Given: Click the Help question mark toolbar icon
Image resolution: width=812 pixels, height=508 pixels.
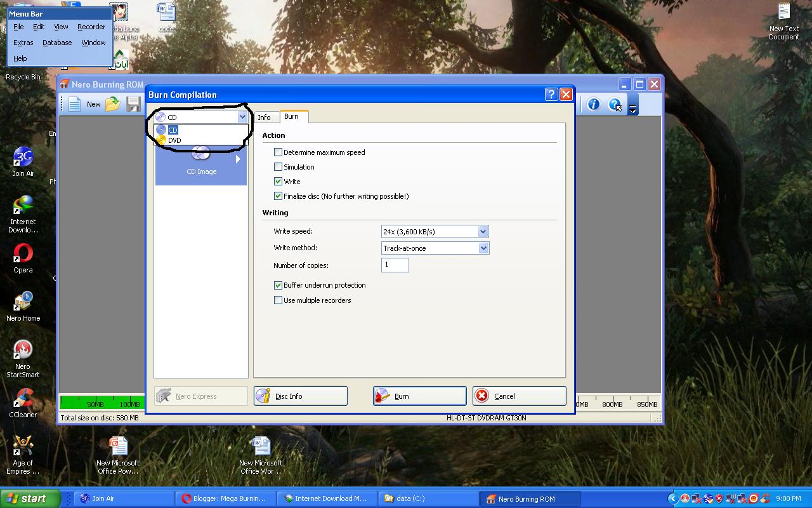Looking at the screenshot, I should pos(615,104).
